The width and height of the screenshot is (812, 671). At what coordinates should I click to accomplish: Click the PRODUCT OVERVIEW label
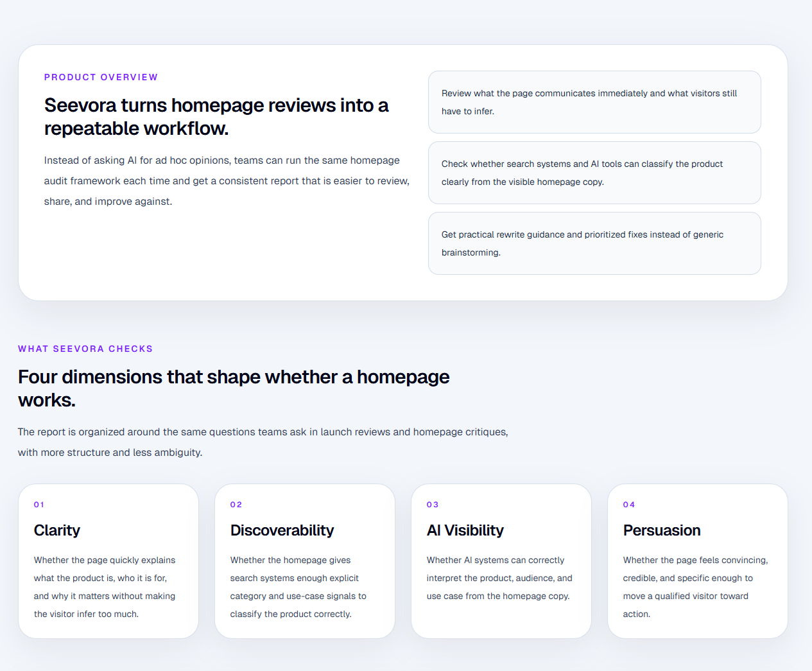click(101, 77)
